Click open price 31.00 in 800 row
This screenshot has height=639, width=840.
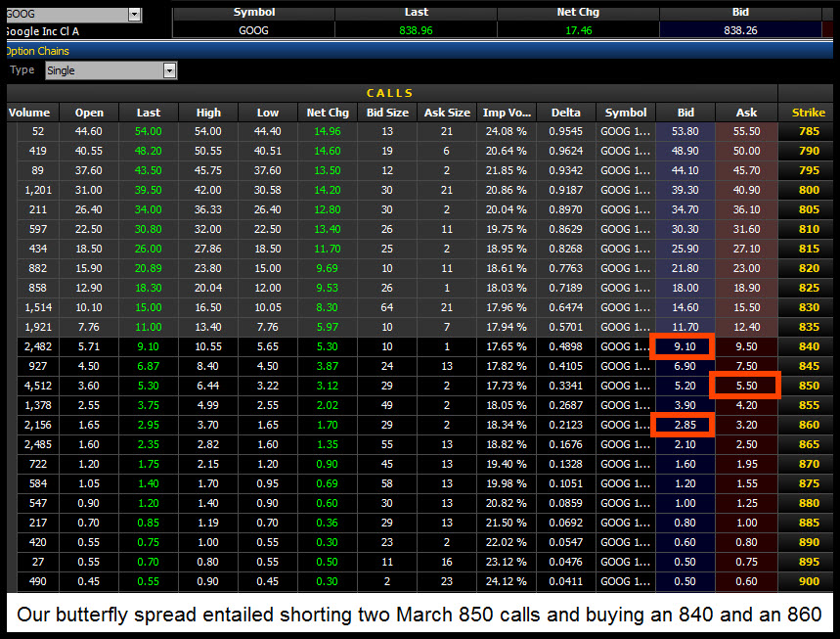click(x=89, y=190)
